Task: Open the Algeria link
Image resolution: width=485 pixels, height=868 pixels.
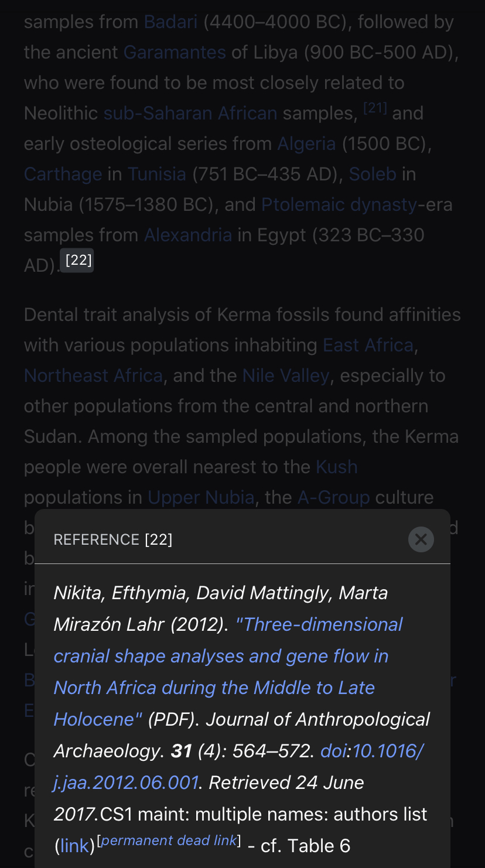Action: pyautogui.click(x=306, y=143)
